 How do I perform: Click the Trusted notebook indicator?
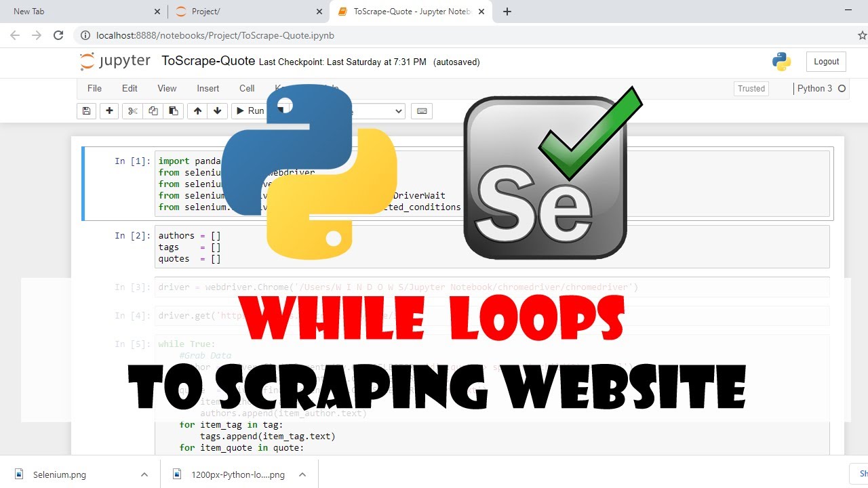[751, 88]
